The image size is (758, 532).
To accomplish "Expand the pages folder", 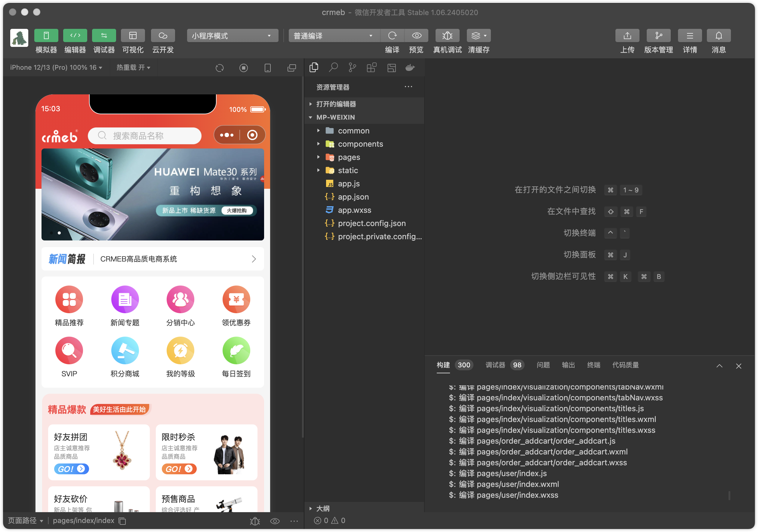I will (x=365, y=157).
